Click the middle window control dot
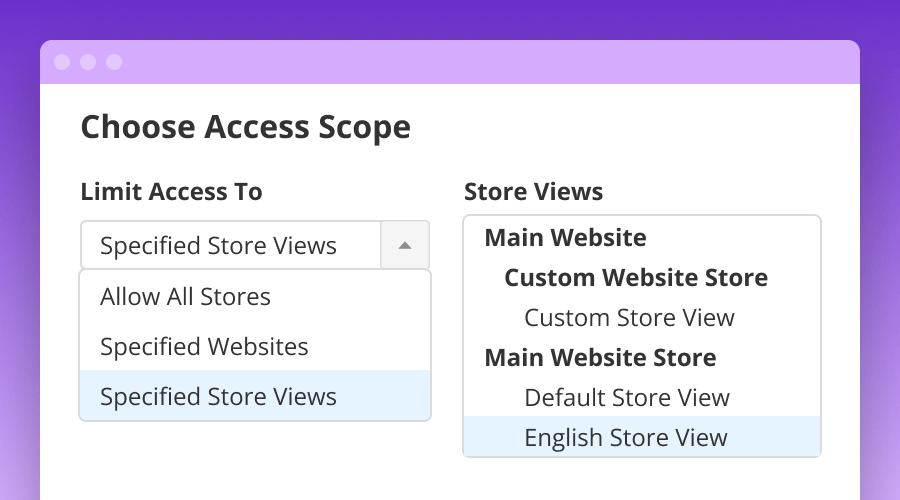Viewport: 900px width, 500px height. (88, 62)
